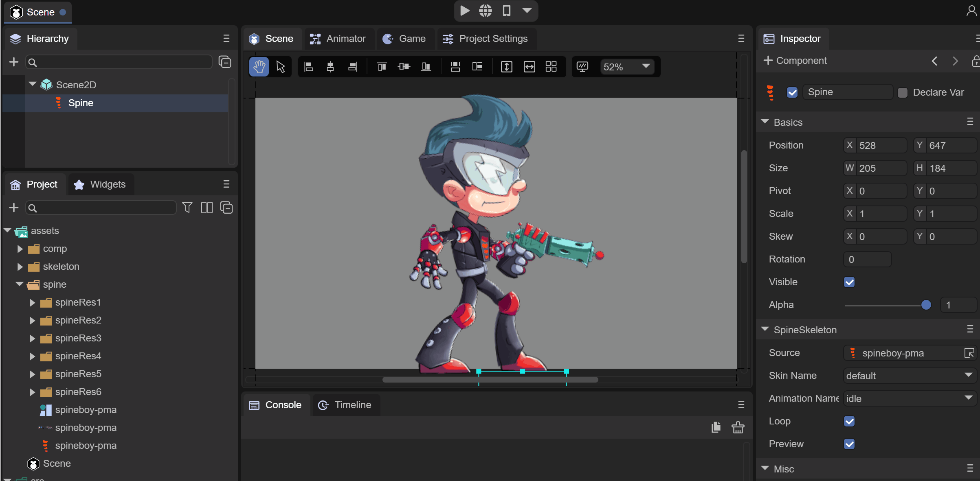Go back in Inspector history
This screenshot has width=980, height=481.
934,61
